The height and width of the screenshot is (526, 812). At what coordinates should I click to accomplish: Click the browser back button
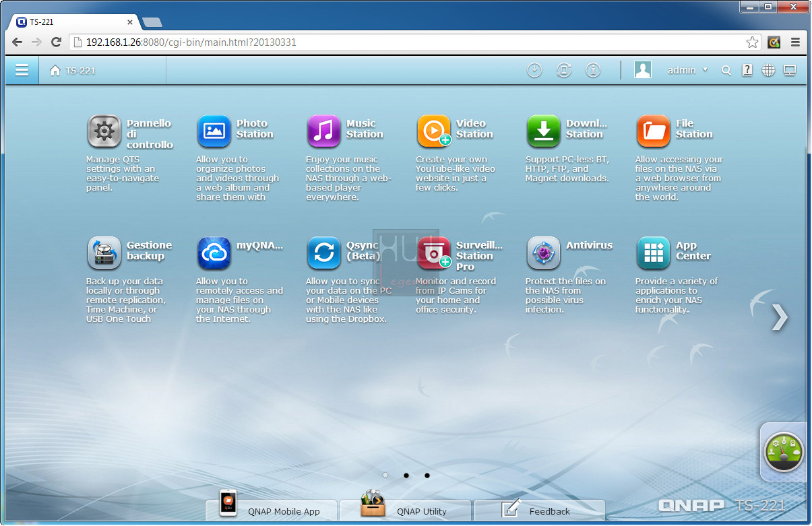pos(17,42)
